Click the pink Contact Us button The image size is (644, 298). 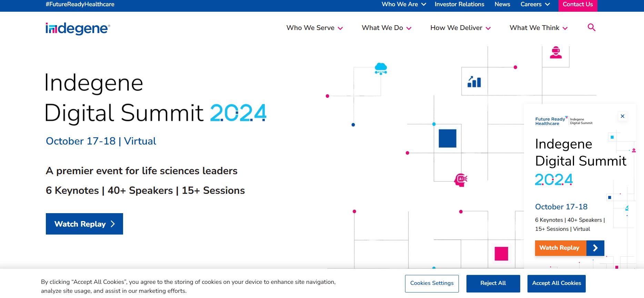[577, 5]
